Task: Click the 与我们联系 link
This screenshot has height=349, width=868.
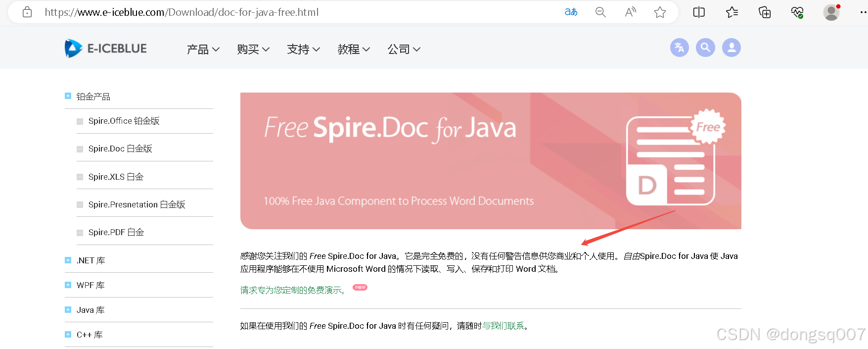Action: (x=503, y=326)
